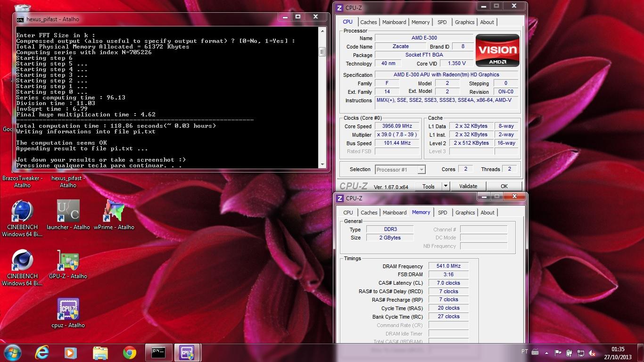Viewport: 644px width, 362px height.
Task: Launch the launcher - Atalho desktop shortcut
Action: pos(68,214)
